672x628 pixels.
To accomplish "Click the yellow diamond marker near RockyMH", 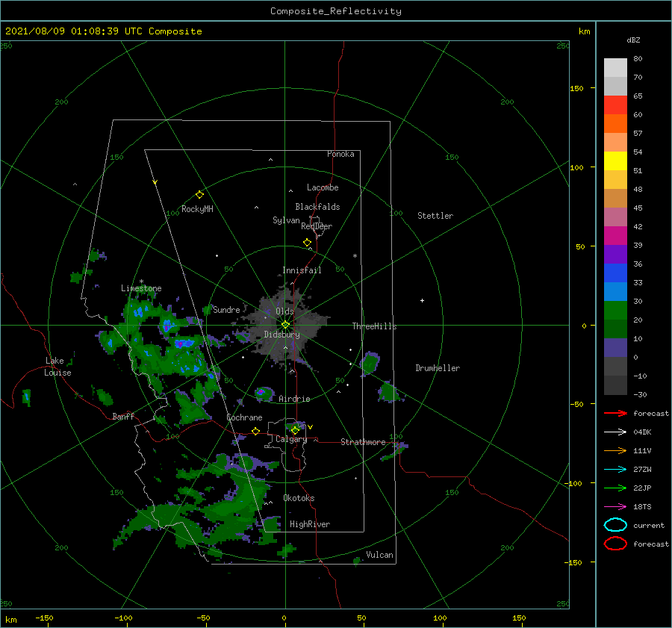I will 199,195.
